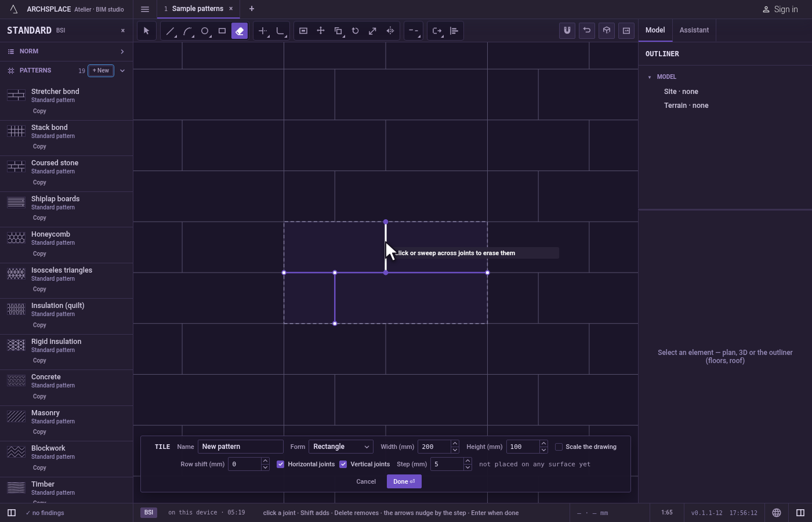The height and width of the screenshot is (522, 812).
Task: Enable Scale the drawing checkbox
Action: tap(559, 447)
